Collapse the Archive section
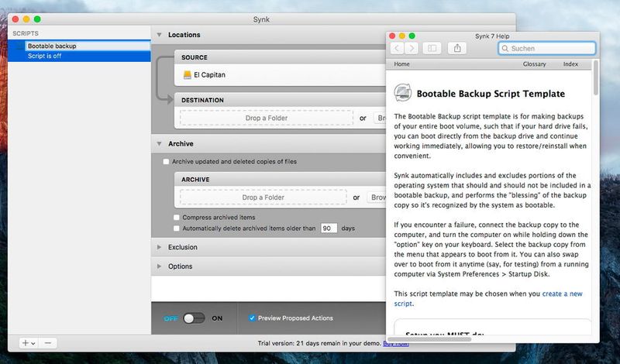620x364 pixels. coord(159,144)
